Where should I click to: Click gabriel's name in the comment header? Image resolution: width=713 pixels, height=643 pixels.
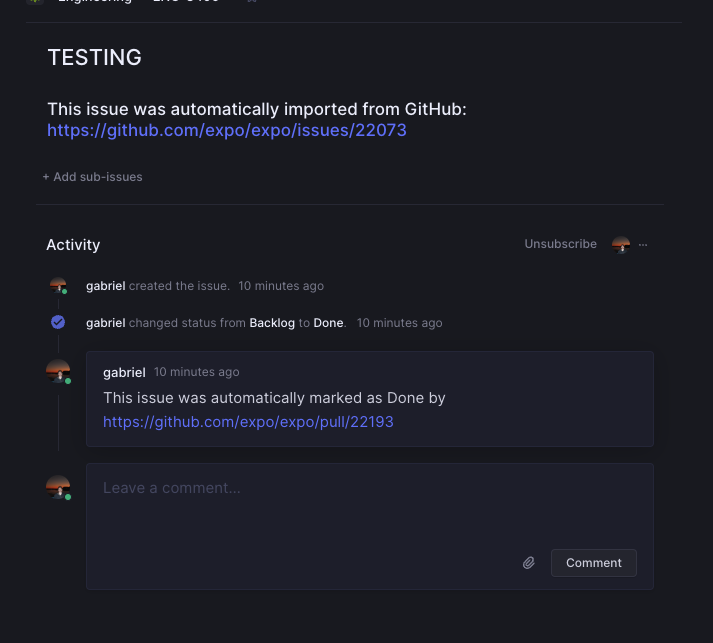(124, 372)
